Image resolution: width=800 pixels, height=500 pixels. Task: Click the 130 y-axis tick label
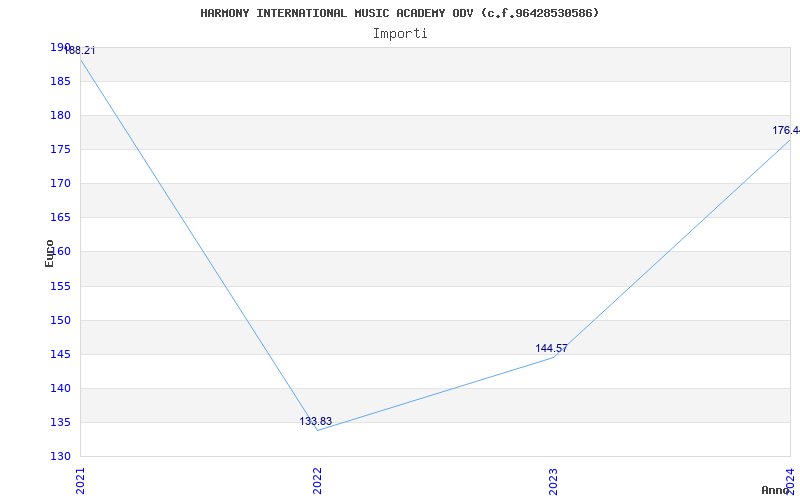point(60,457)
